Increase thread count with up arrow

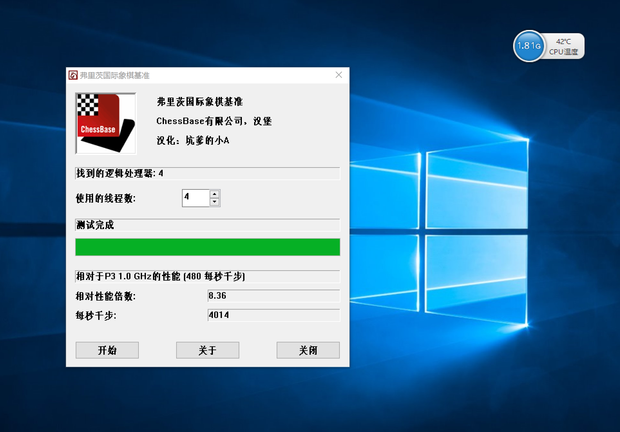(x=214, y=194)
